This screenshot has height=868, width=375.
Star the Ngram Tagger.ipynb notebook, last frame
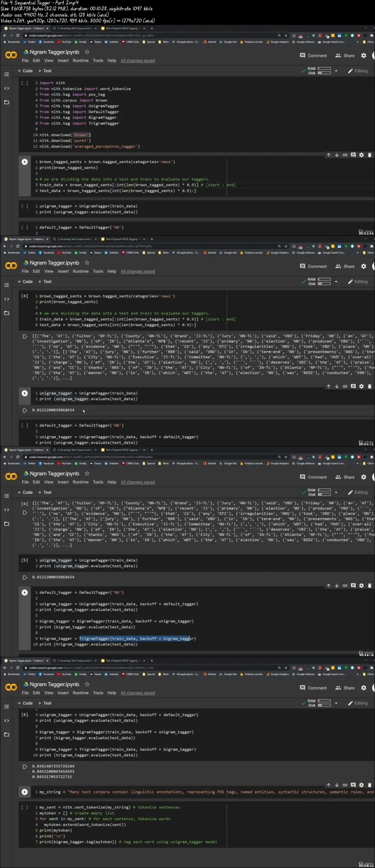point(87,684)
